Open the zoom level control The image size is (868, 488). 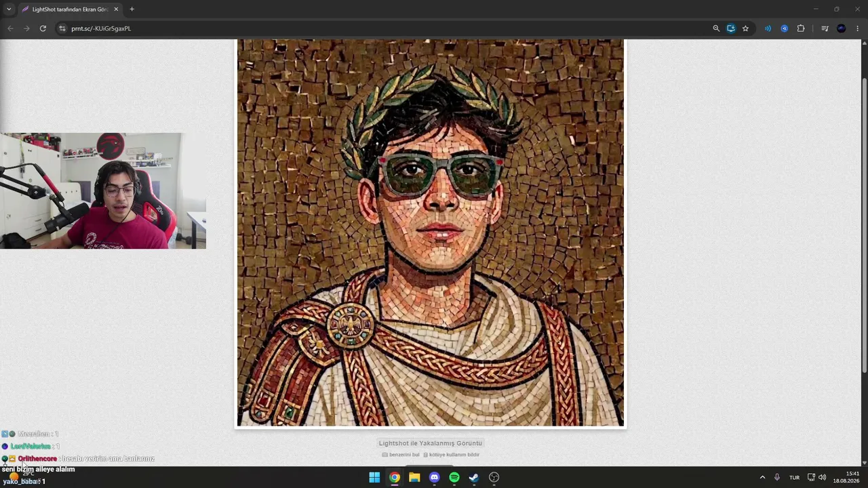coord(716,28)
